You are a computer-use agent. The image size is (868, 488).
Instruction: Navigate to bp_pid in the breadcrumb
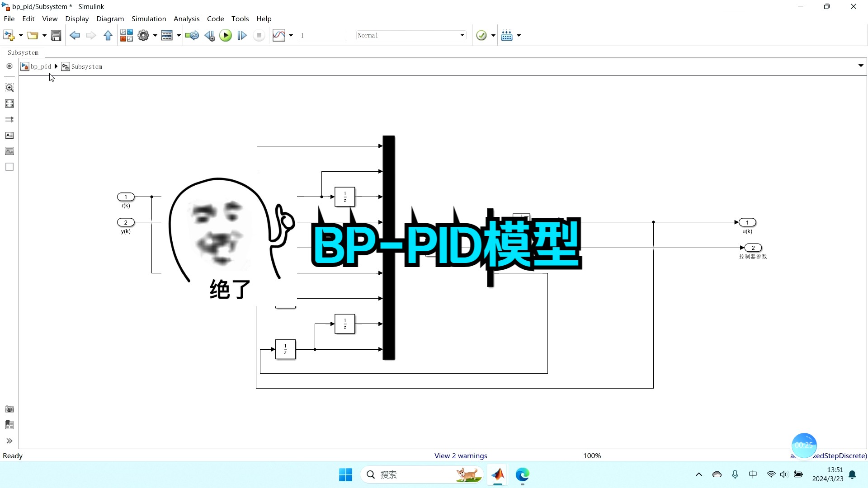point(40,66)
